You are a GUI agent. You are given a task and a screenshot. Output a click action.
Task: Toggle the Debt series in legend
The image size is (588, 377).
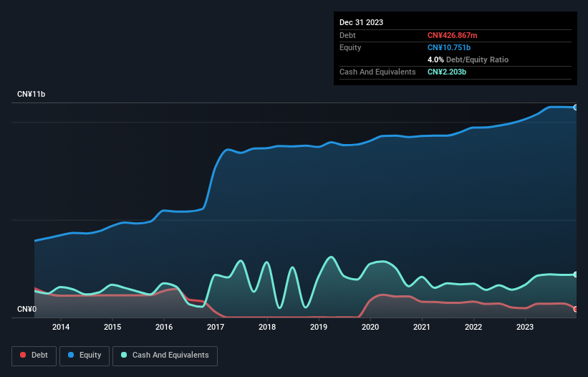click(x=33, y=355)
